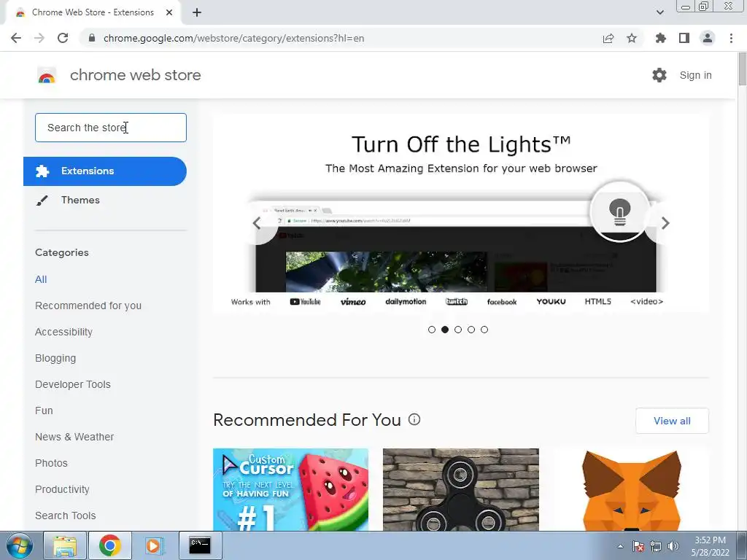Image resolution: width=747 pixels, height=560 pixels.
Task: View site information via padlock icon
Action: [x=92, y=38]
